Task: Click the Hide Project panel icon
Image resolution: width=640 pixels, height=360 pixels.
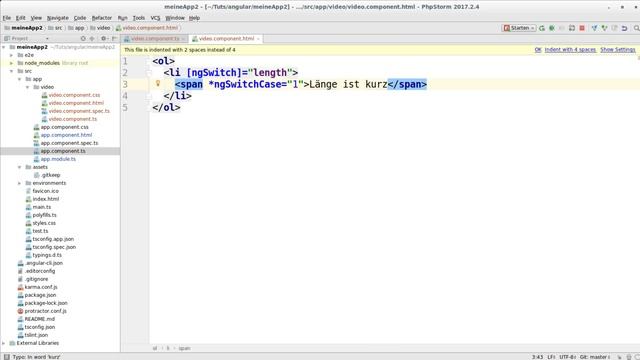Action: (114, 38)
